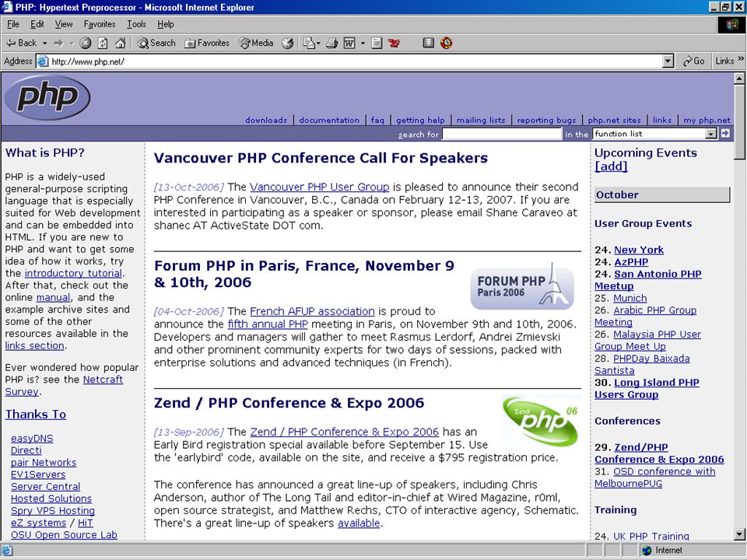Click the gray square toolbar icon

(x=428, y=44)
